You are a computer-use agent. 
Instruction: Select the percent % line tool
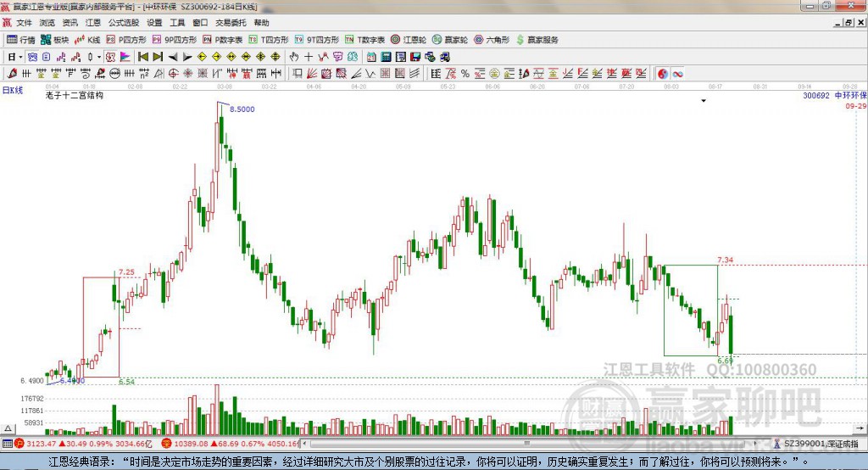[x=465, y=74]
